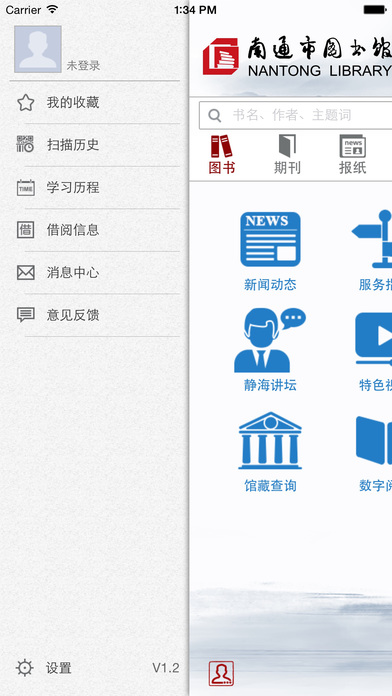Tap the red profile icon at bottom

(221, 673)
